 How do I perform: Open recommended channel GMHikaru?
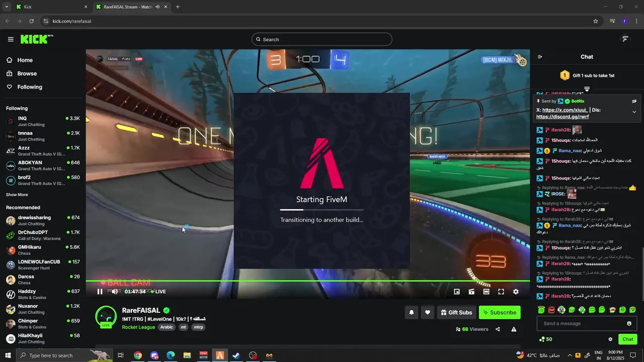coord(43,250)
